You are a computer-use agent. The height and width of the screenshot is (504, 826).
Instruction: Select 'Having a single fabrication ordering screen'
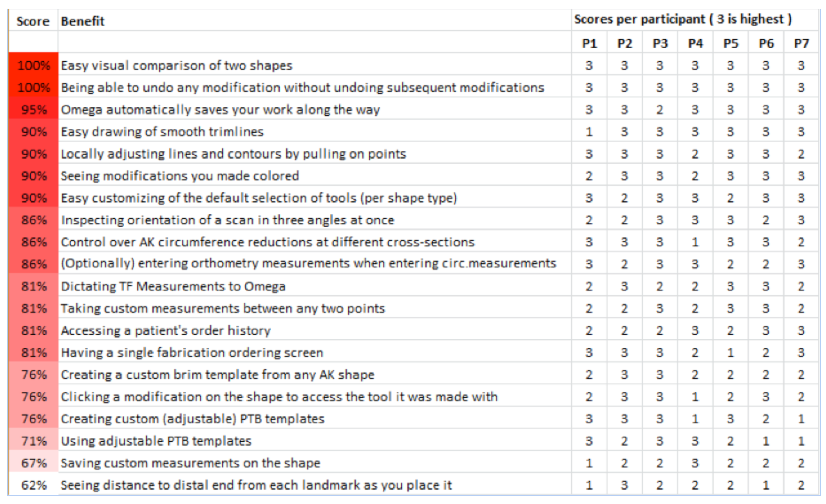(192, 353)
